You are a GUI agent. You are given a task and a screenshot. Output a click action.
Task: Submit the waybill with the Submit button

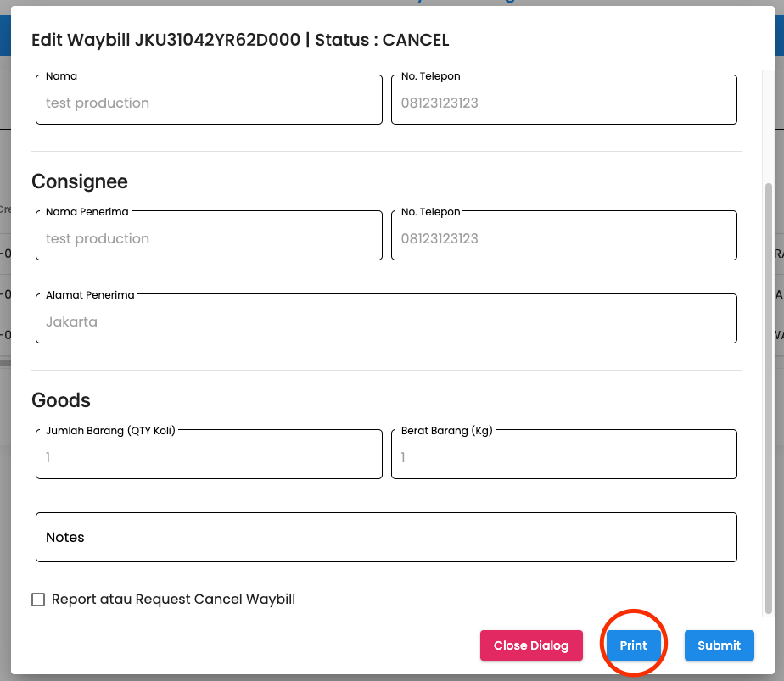[x=719, y=645]
